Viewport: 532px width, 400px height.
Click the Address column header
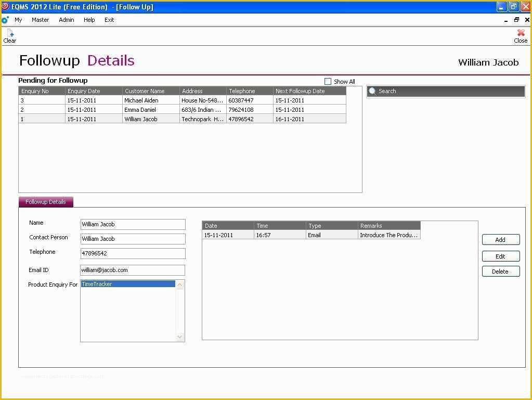point(203,91)
